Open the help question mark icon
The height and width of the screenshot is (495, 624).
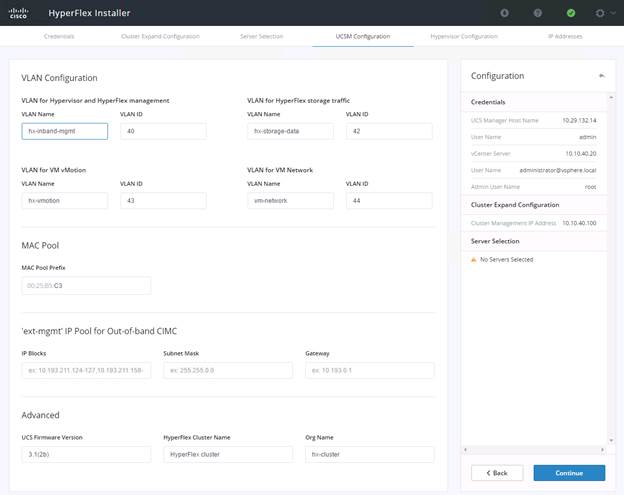click(x=538, y=13)
